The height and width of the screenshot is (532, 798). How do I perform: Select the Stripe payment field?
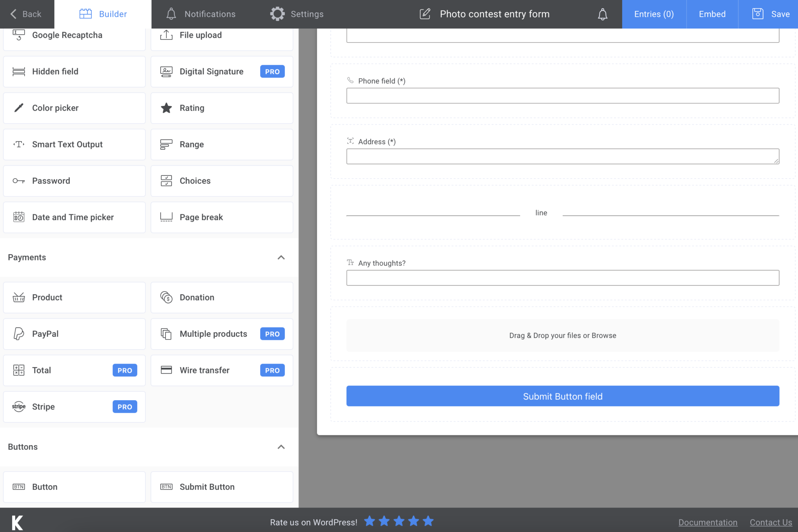pyautogui.click(x=74, y=407)
